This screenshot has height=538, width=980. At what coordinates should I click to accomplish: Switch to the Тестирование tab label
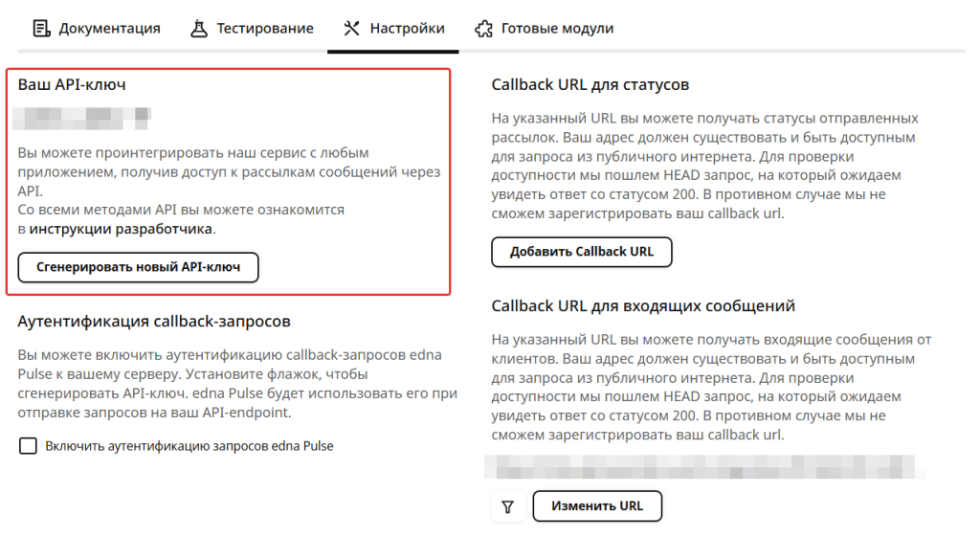[x=265, y=29]
